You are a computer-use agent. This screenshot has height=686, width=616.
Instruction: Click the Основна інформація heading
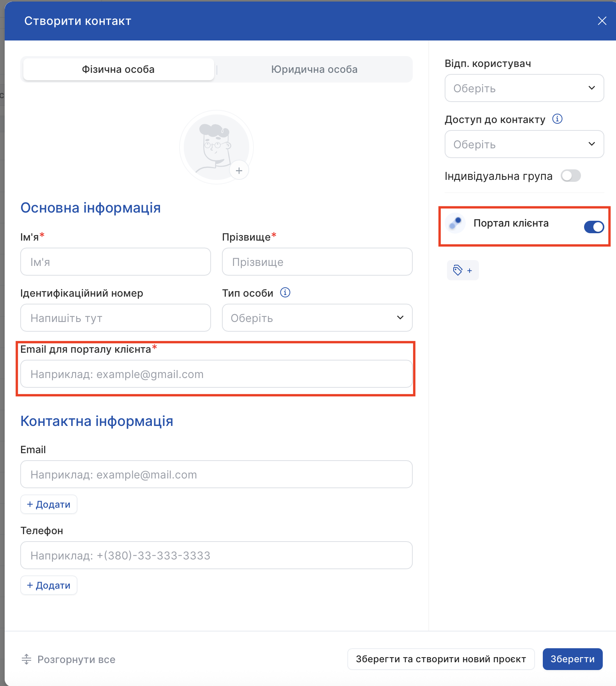coord(91,208)
